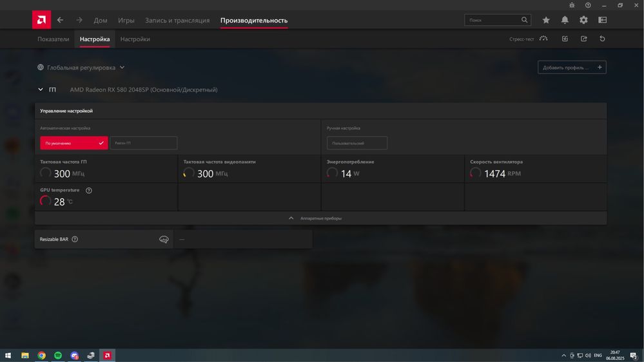
Task: Open the Запись и трансляция tab
Action: [177, 20]
